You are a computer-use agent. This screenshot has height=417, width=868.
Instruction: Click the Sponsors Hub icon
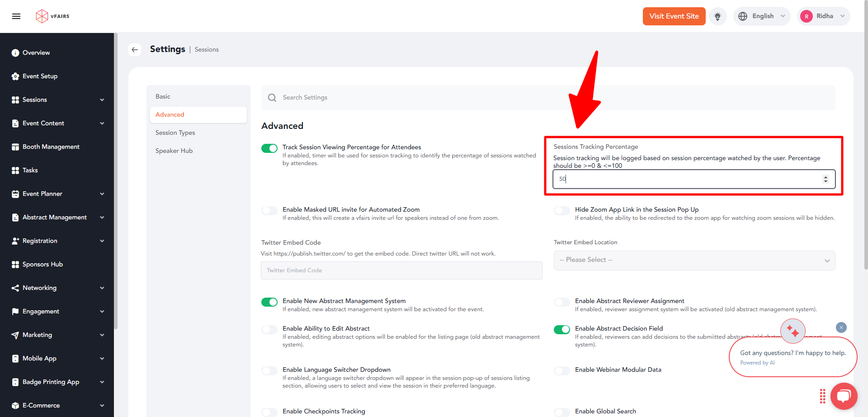click(x=15, y=265)
